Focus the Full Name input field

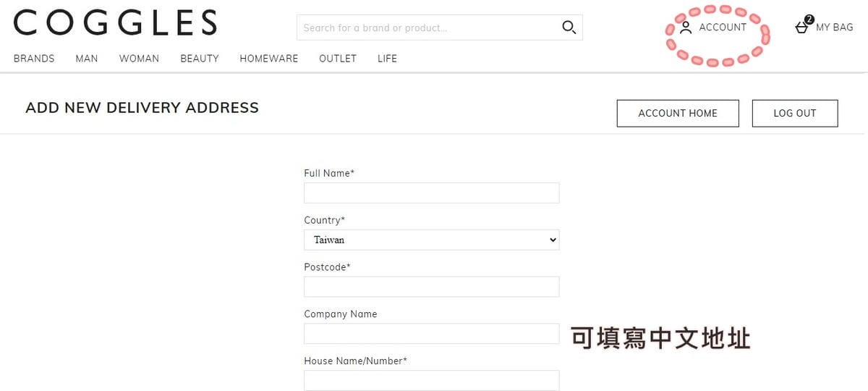(431, 193)
